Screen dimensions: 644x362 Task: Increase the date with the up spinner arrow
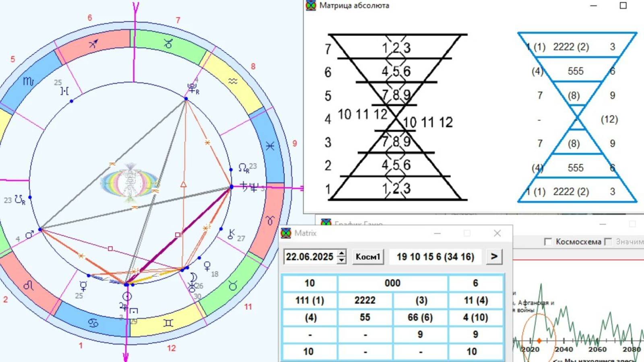click(x=341, y=253)
